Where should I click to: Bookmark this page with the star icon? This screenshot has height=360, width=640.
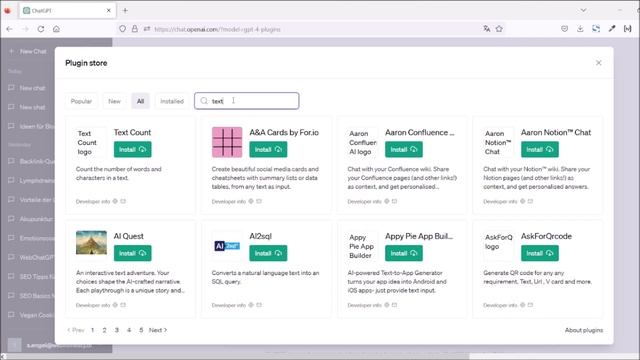pyautogui.click(x=499, y=29)
